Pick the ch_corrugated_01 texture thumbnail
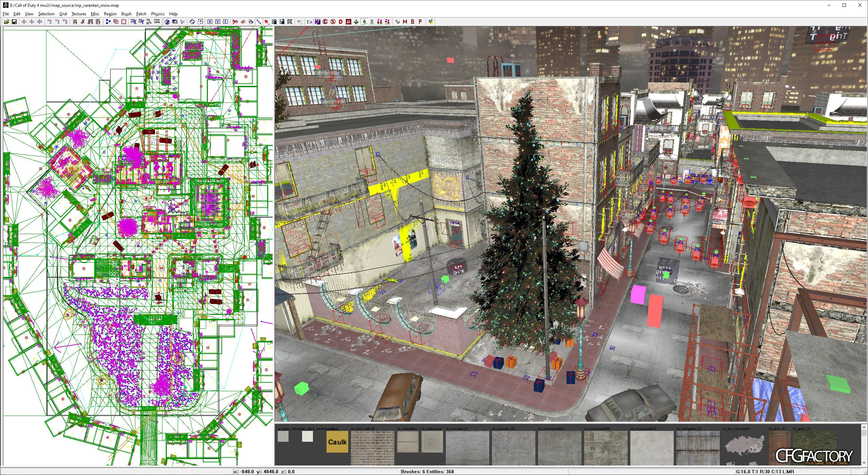The width and height of the screenshot is (868, 475). pos(698,448)
